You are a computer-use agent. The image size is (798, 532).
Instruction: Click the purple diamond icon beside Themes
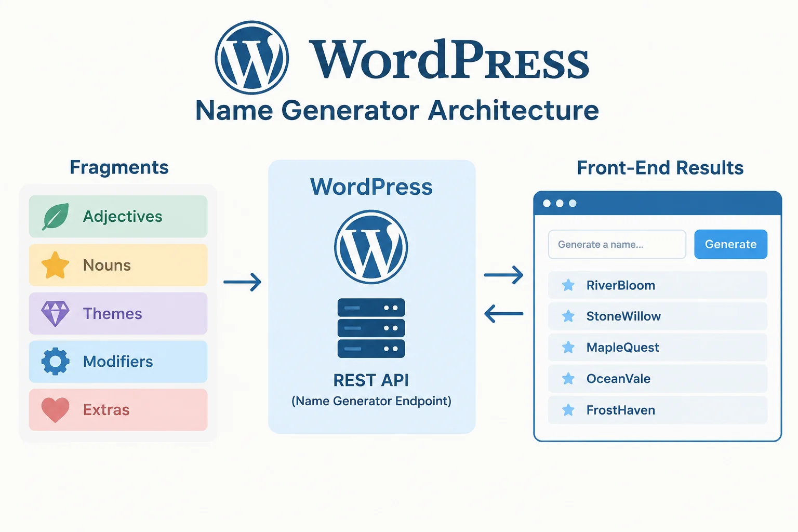pos(55,314)
